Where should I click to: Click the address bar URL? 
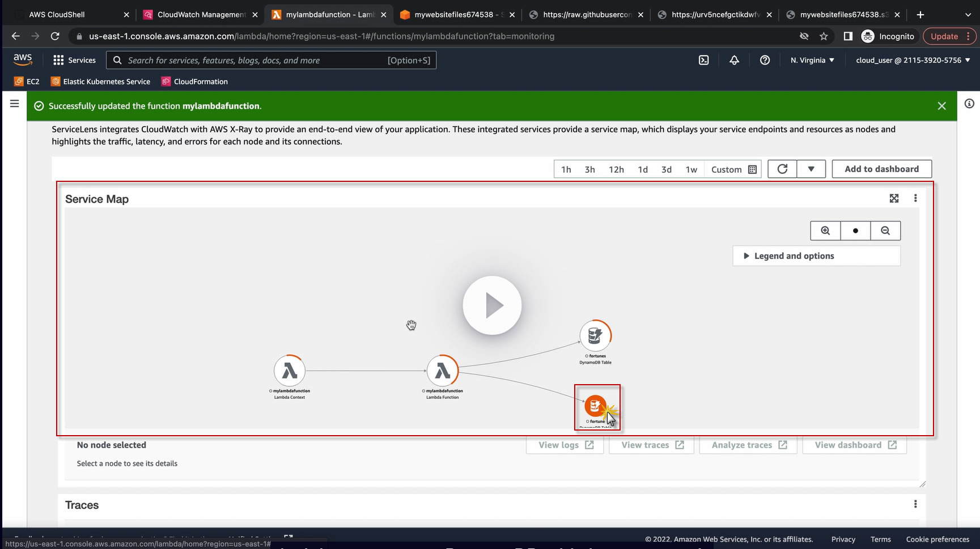(x=321, y=36)
